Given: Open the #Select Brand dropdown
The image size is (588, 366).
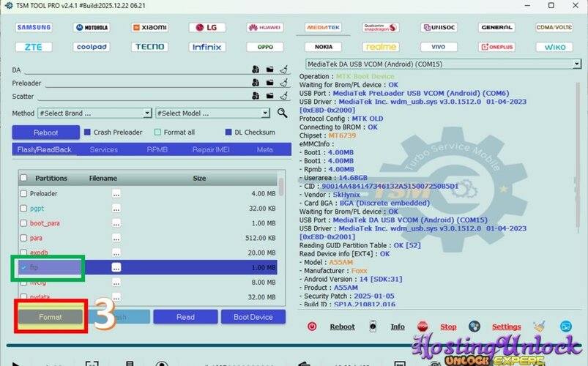Looking at the screenshot, I should coord(94,113).
